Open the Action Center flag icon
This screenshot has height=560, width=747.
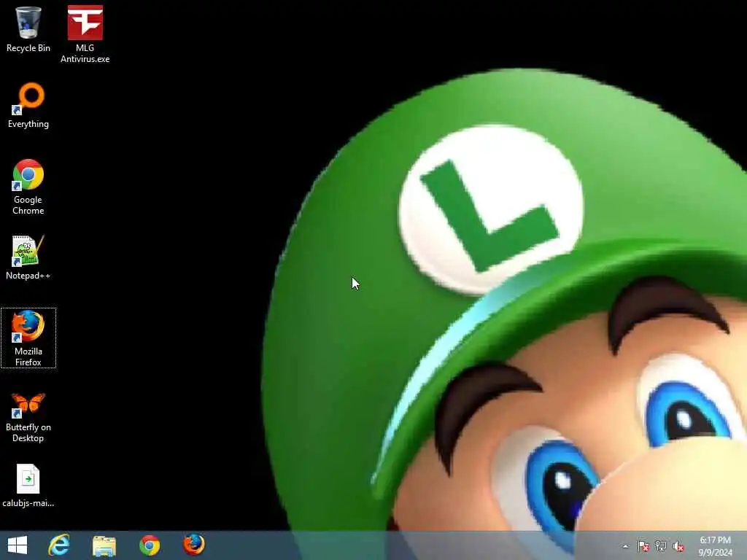point(643,546)
